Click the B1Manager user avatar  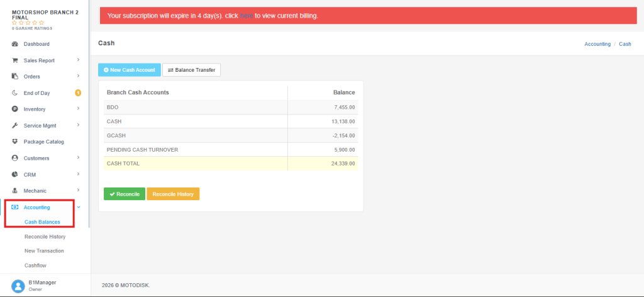click(x=18, y=286)
